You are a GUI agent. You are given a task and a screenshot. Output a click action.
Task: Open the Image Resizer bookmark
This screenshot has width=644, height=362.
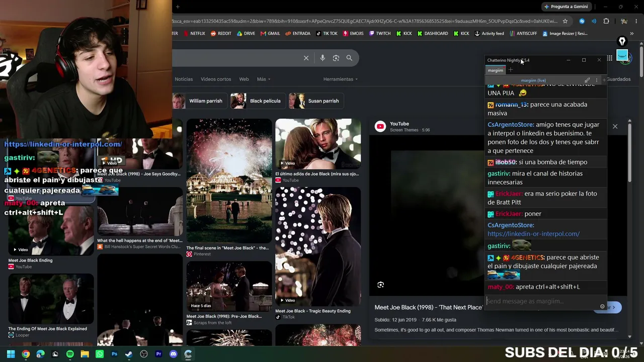click(565, 34)
